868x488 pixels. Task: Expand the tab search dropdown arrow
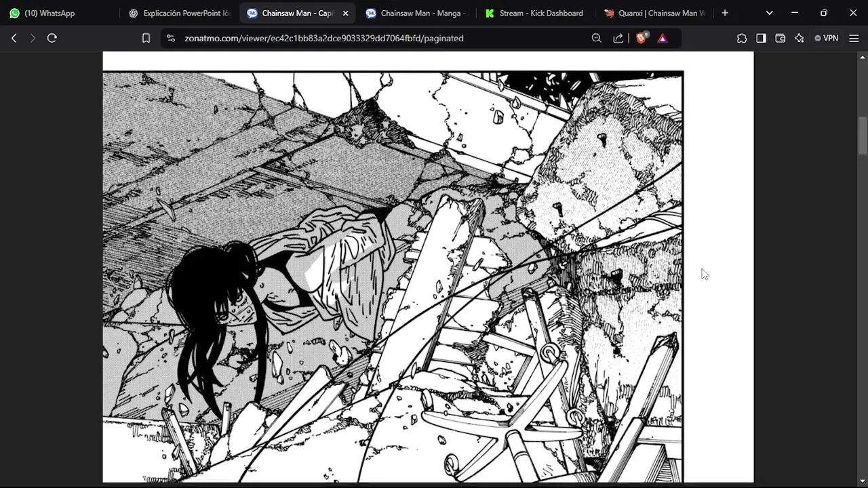pos(769,13)
